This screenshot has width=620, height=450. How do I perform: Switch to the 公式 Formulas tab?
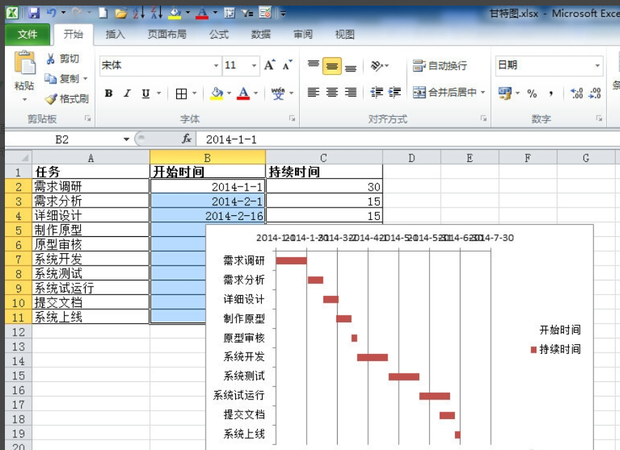219,35
